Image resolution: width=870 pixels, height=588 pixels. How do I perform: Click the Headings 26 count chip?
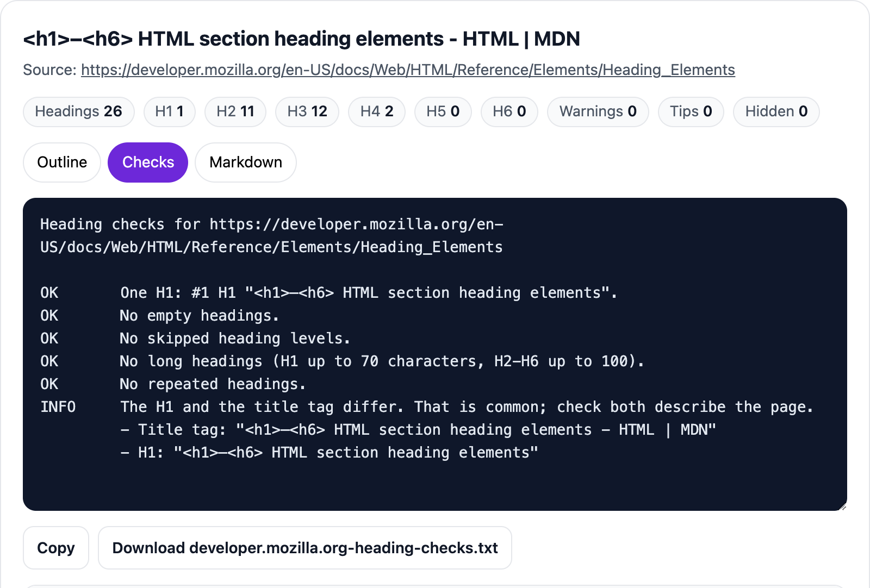[x=79, y=112]
